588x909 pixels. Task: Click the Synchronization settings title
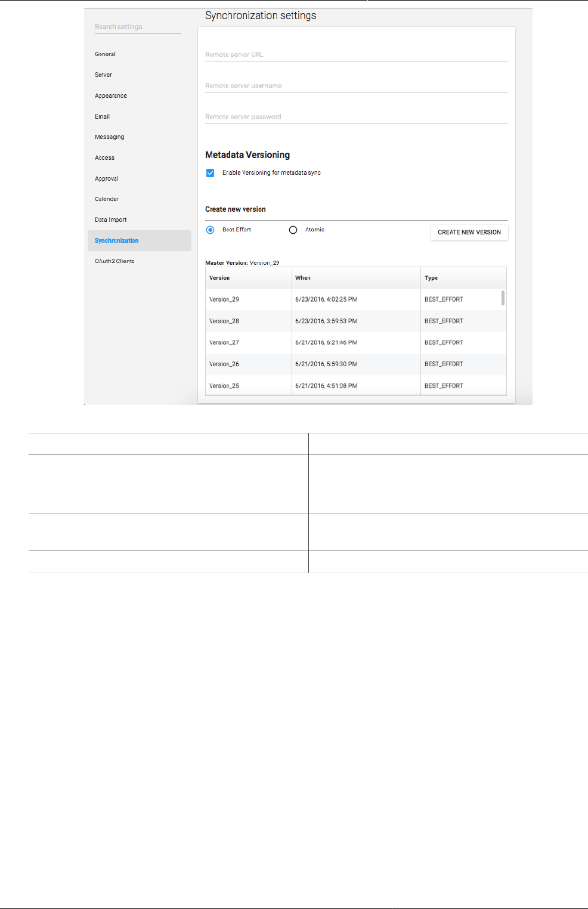261,16
